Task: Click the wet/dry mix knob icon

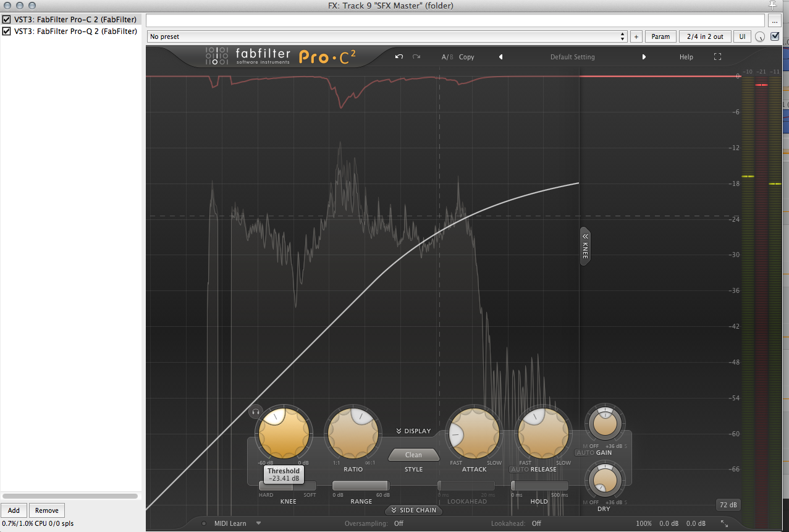Action: click(760, 37)
